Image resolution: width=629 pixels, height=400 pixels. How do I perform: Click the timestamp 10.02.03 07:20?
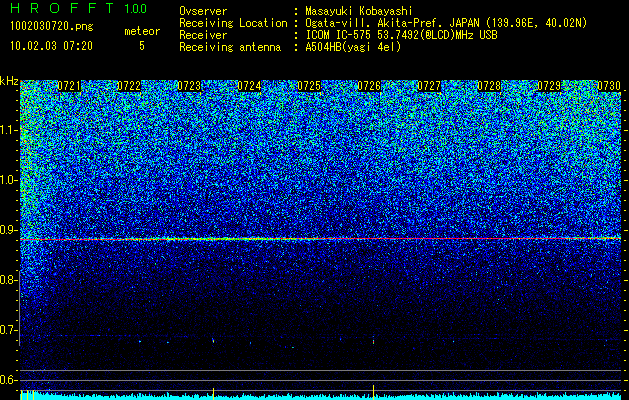coord(52,46)
